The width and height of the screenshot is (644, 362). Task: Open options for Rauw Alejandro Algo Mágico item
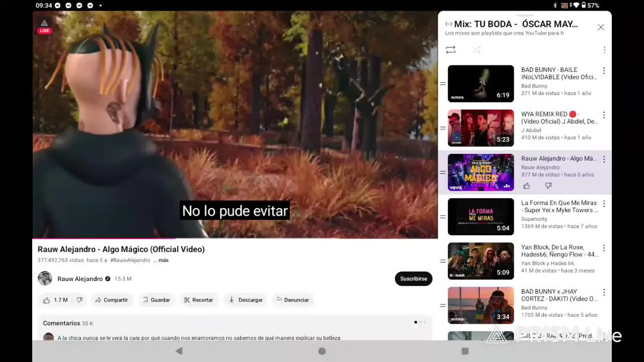(604, 159)
